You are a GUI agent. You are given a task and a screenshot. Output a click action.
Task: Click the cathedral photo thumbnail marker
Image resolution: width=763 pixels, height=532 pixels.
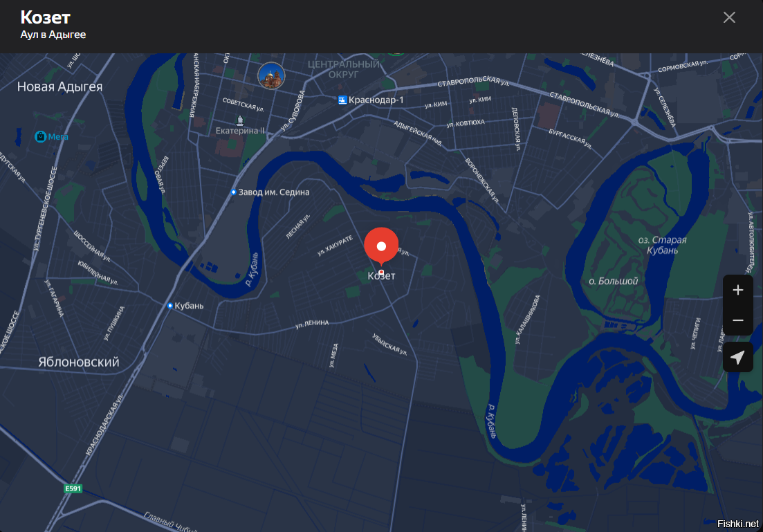[271, 76]
